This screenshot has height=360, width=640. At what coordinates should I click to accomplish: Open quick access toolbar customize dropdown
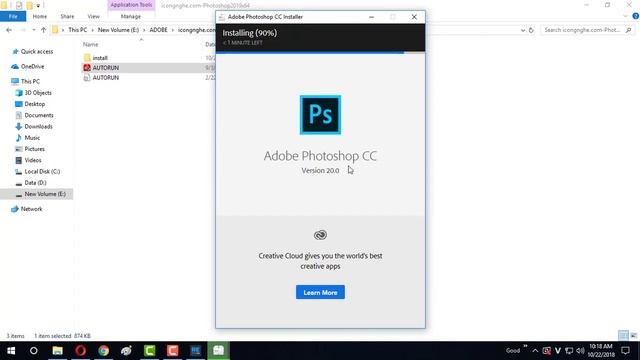point(38,5)
